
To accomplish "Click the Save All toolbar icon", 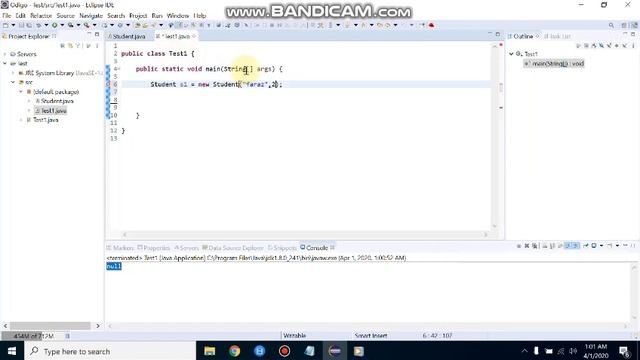I will point(29,25).
